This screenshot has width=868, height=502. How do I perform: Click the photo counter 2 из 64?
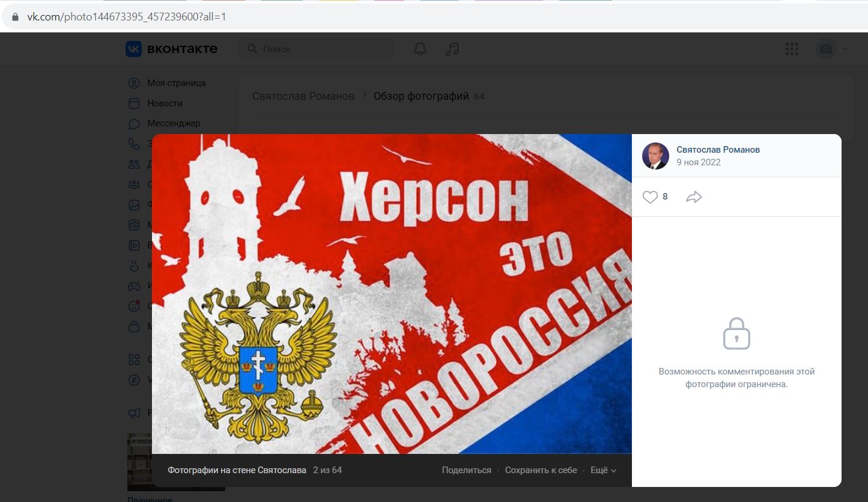(x=327, y=470)
